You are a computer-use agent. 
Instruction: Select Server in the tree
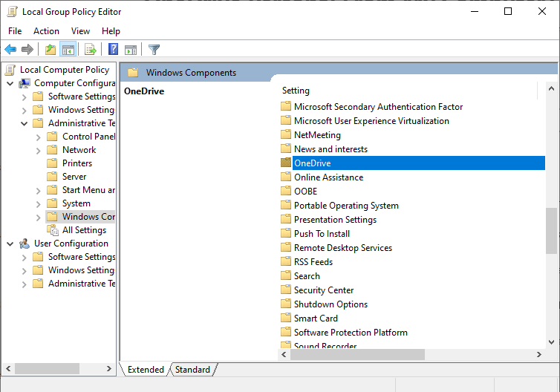[x=74, y=177]
